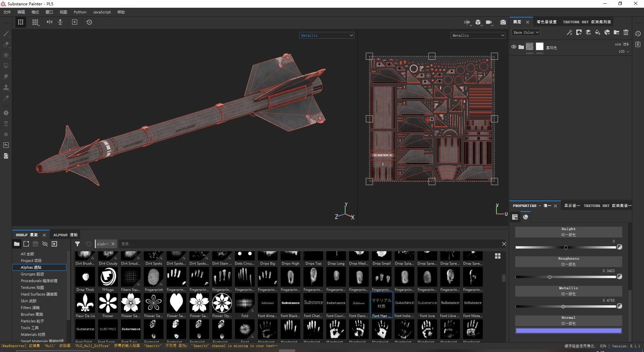Open the symmetry settings dropdown near viewport
Screen dimensions: 644x352
click(468, 23)
